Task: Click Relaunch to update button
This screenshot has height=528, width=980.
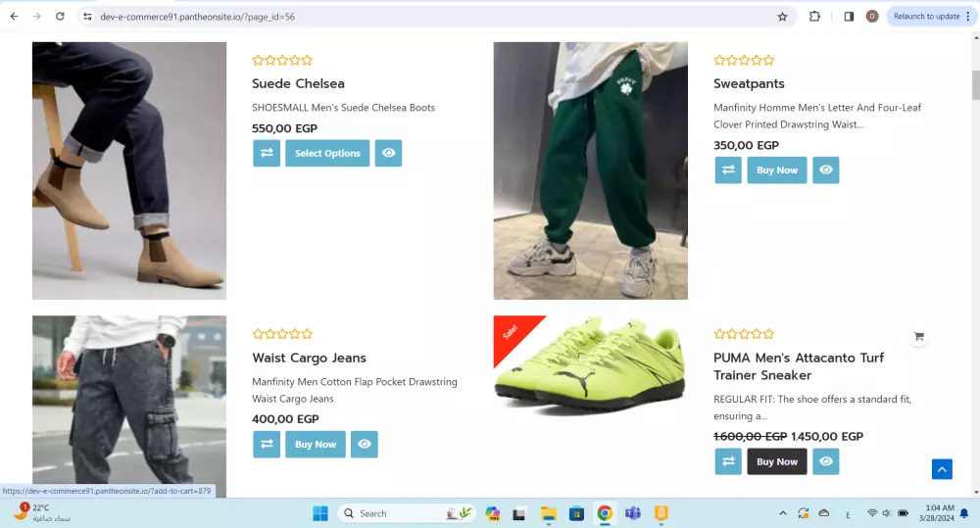Action: click(927, 17)
